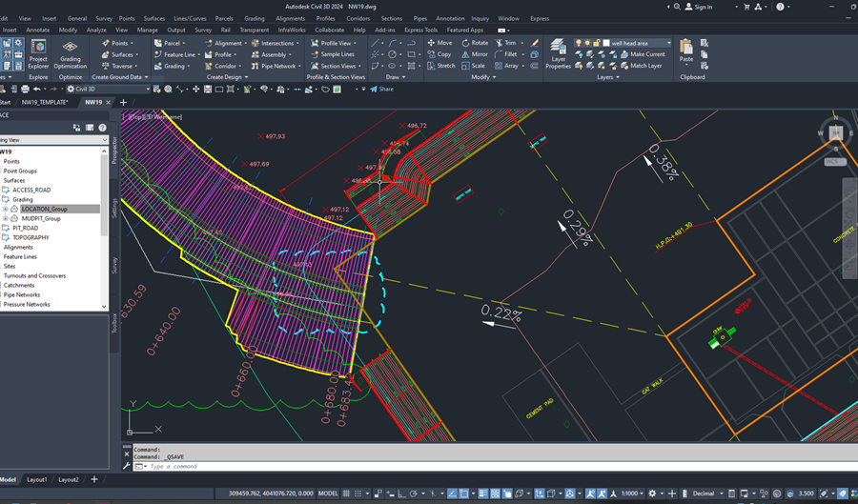Switch to the NW19_TEMPLATE drawing tab
This screenshot has width=858, height=504.
pos(45,102)
